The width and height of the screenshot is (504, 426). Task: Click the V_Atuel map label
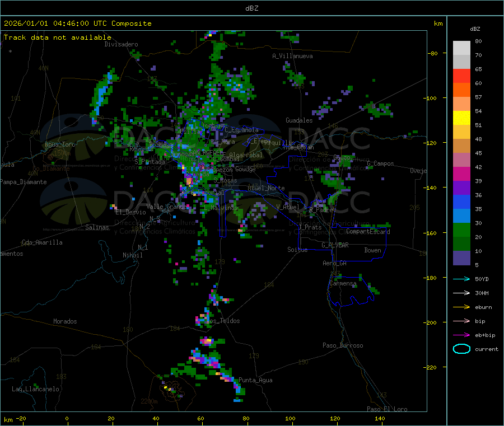(x=288, y=207)
